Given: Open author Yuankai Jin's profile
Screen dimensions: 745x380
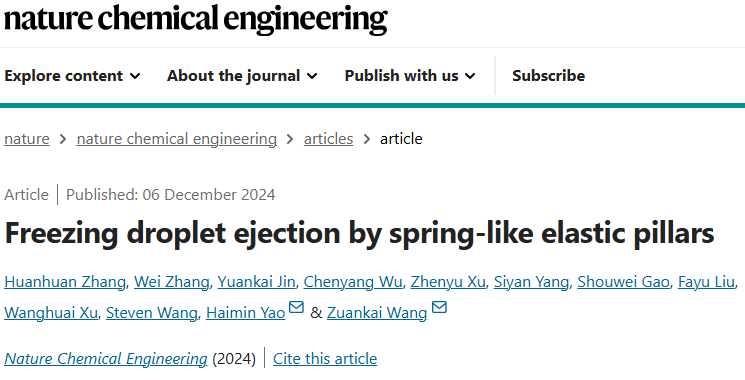Looking at the screenshot, I should coord(256,282).
